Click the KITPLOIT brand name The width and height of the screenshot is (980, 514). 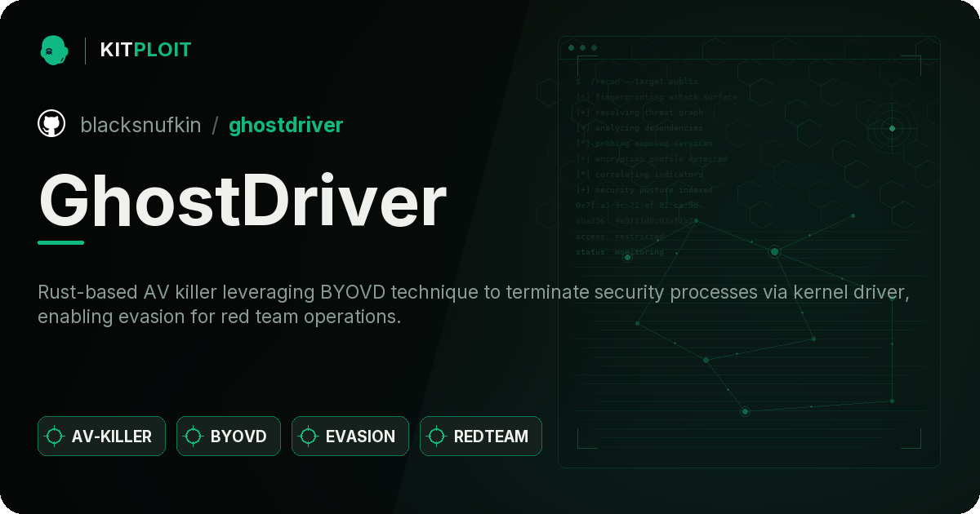(x=145, y=50)
